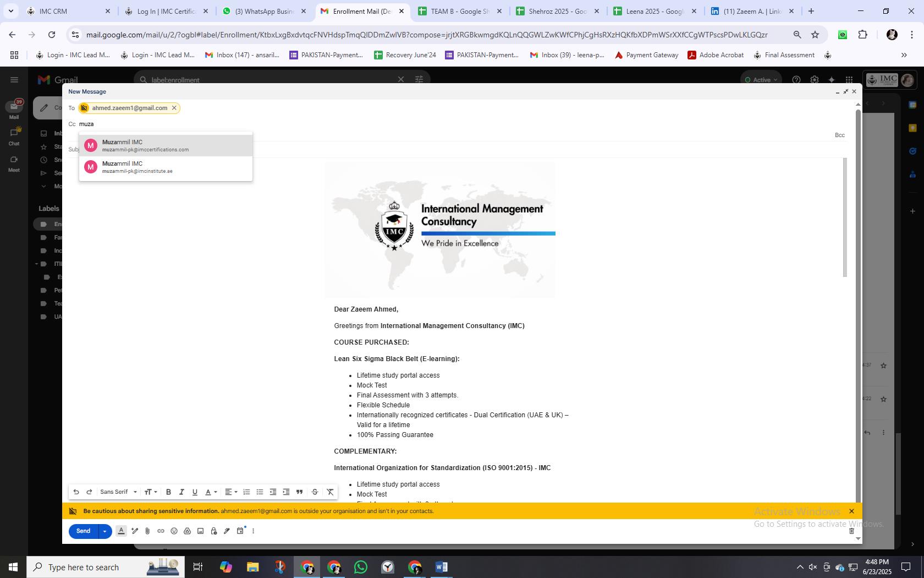Open text colour dropdown
Screen dimensions: 924x578
click(211, 492)
